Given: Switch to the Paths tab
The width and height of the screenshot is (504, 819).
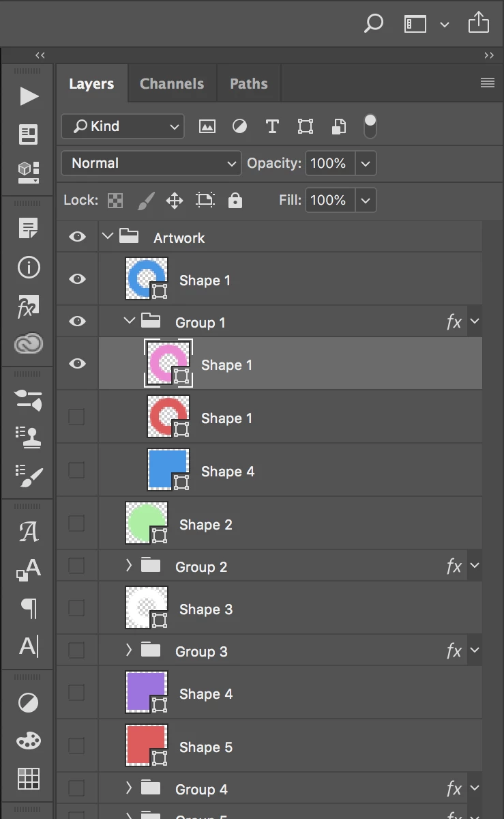Looking at the screenshot, I should click(x=249, y=84).
